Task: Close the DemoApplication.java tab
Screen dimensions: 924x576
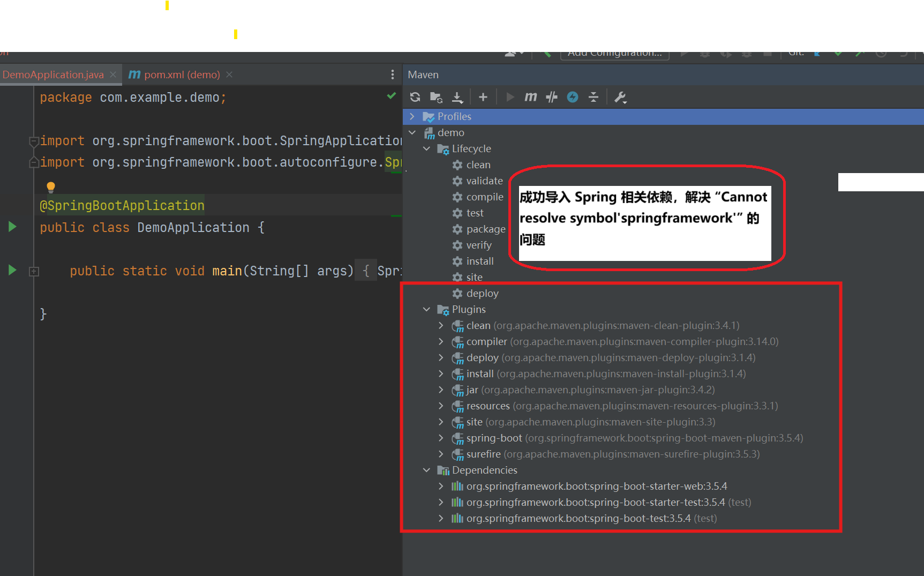Action: tap(113, 74)
